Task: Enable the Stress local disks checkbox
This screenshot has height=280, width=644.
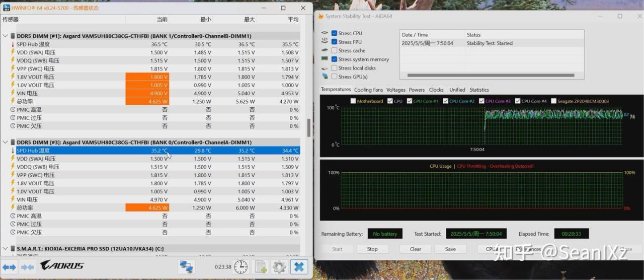Action: tap(334, 68)
